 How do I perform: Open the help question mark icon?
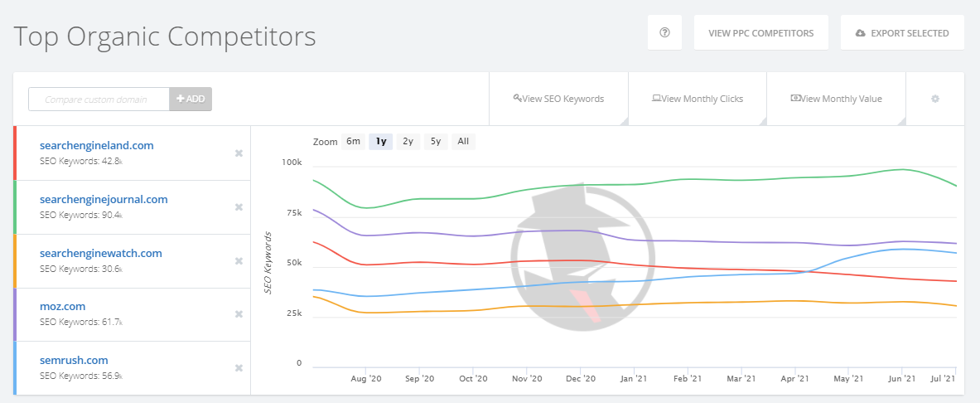(665, 32)
